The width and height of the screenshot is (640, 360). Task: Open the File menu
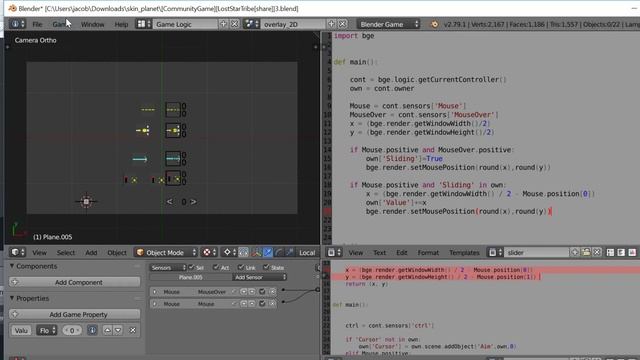coord(37,24)
